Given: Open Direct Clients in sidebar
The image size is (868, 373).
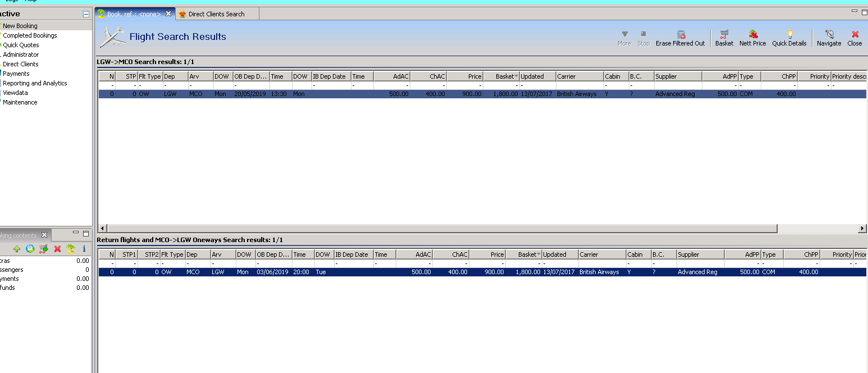Looking at the screenshot, I should click(21, 64).
